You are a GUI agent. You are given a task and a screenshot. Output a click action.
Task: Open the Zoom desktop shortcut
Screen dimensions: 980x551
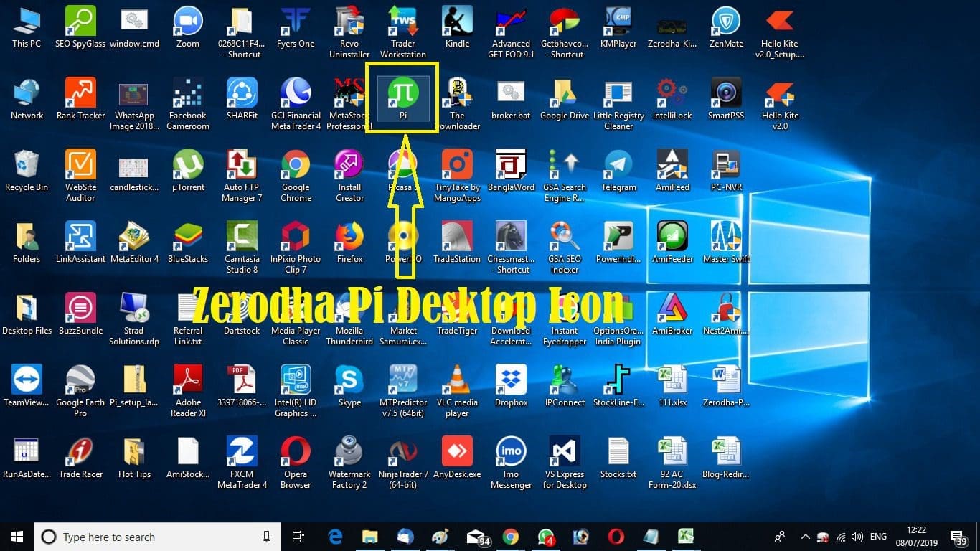coord(188,27)
